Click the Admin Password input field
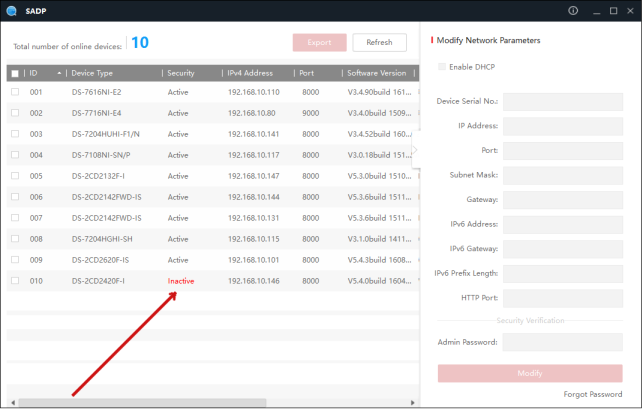This screenshot has height=410, width=643. click(x=563, y=342)
